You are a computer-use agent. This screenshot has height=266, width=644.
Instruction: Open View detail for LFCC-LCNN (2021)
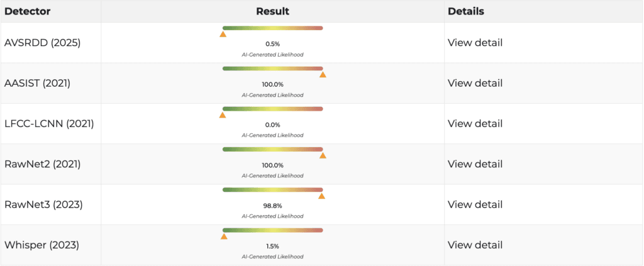475,123
